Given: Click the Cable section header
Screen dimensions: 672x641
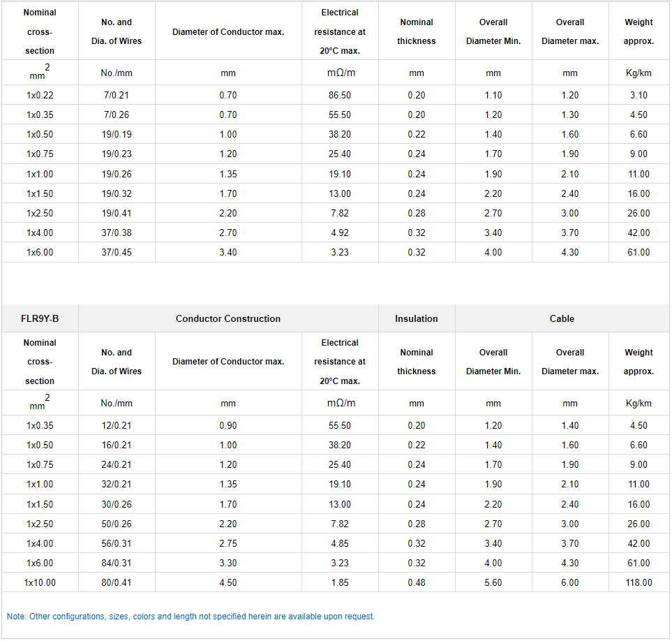Looking at the screenshot, I should [x=562, y=318].
